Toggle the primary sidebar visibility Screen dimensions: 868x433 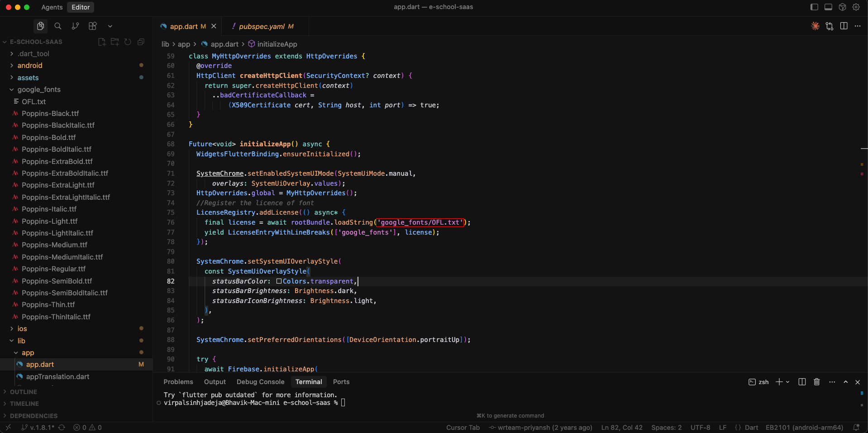pyautogui.click(x=814, y=7)
